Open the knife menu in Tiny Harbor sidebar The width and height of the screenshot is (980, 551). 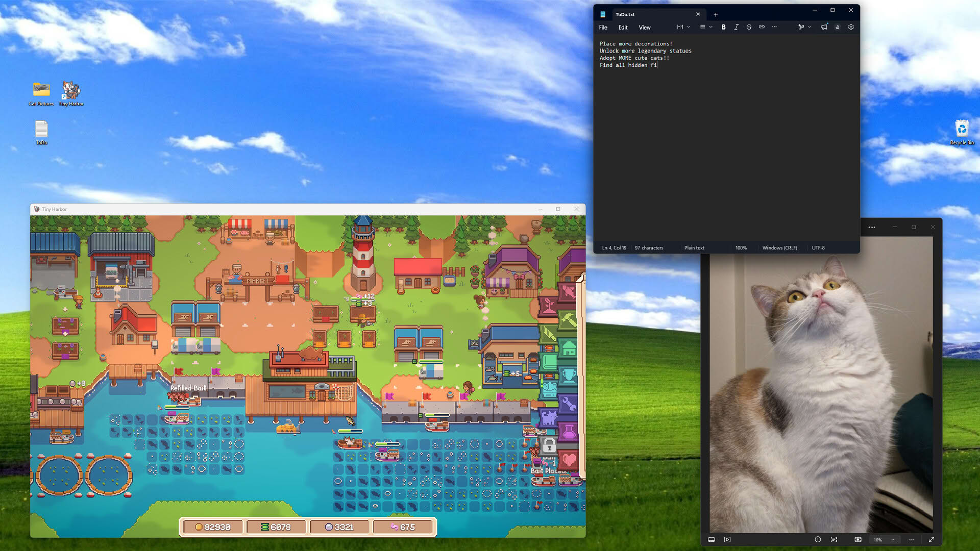548,335
